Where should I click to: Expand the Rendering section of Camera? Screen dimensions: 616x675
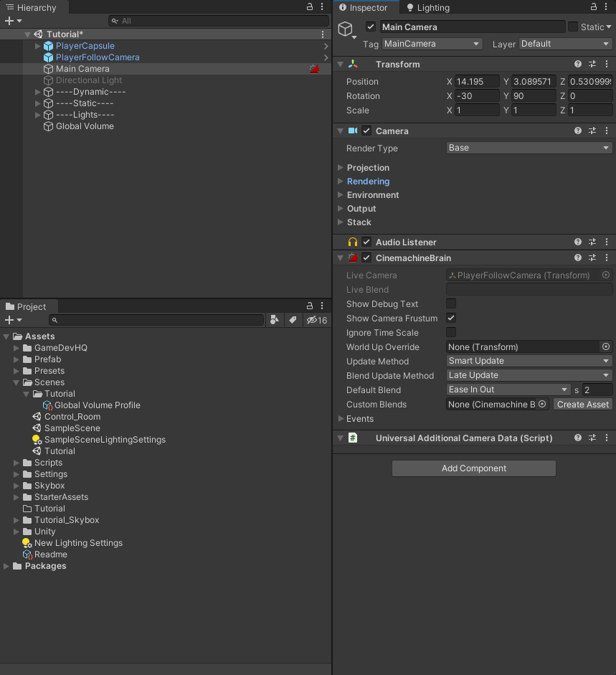click(x=341, y=181)
